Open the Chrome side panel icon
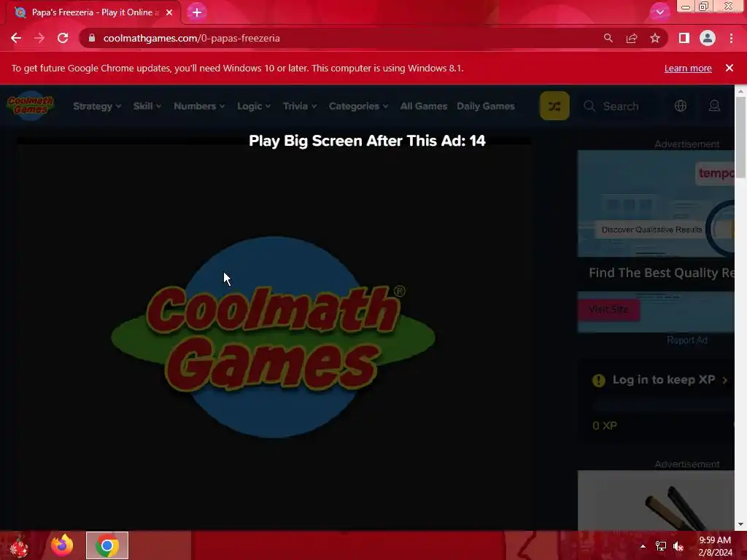This screenshot has width=747, height=560. click(684, 38)
